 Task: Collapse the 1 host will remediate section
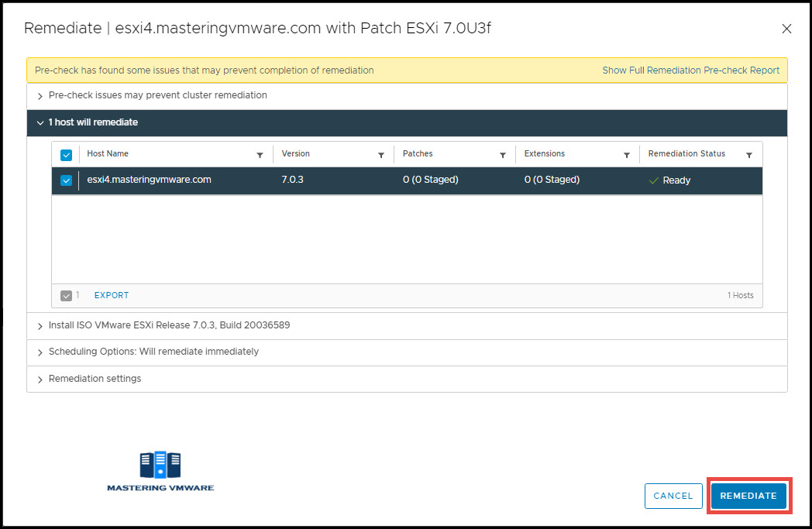[x=40, y=122]
